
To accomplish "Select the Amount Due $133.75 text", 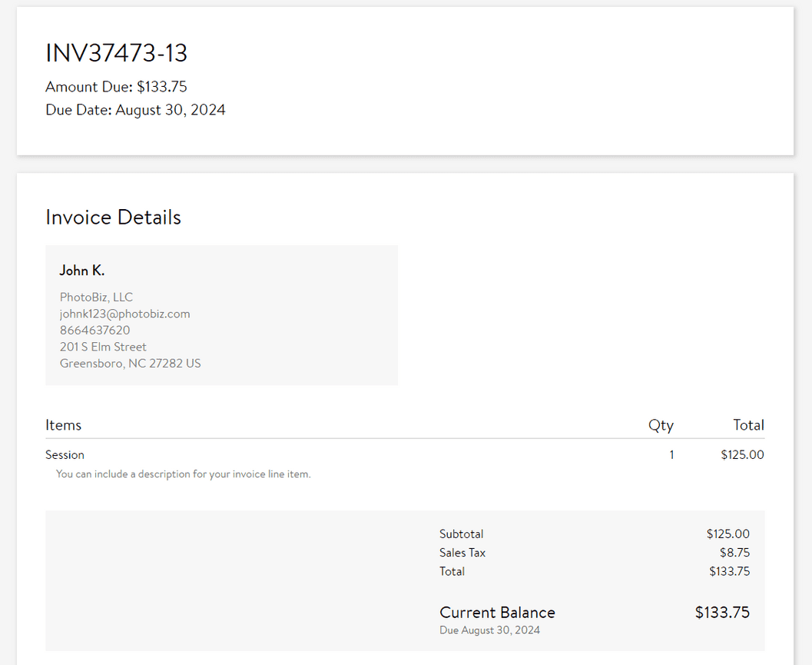I will click(115, 86).
